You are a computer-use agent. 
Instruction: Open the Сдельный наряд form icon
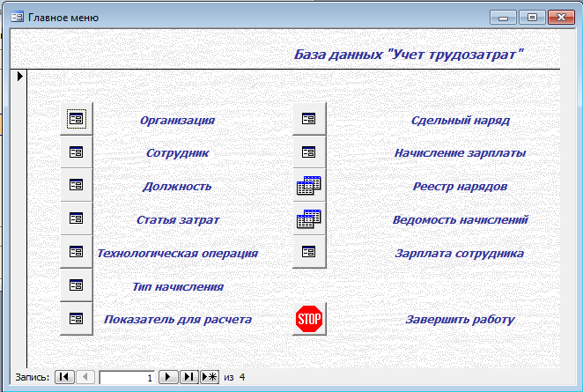coord(309,119)
